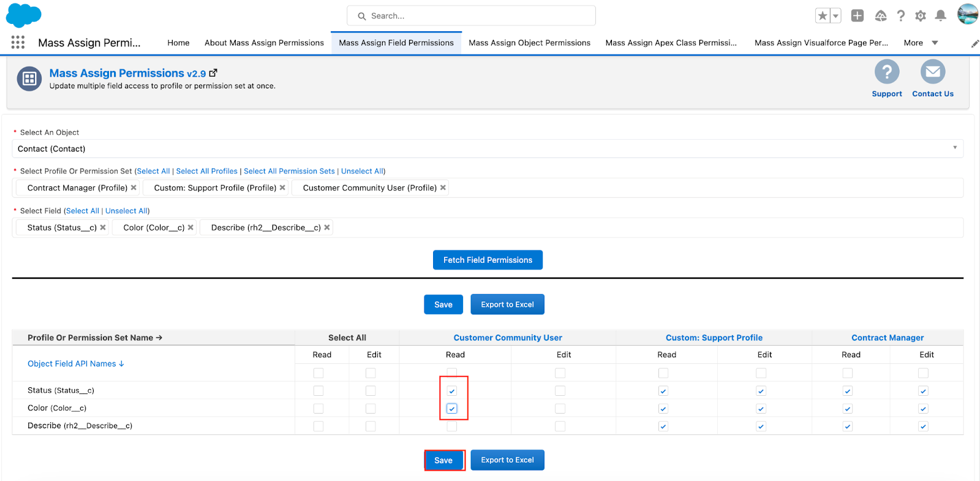Select Mass Assign Field Permissions tab

pos(396,43)
